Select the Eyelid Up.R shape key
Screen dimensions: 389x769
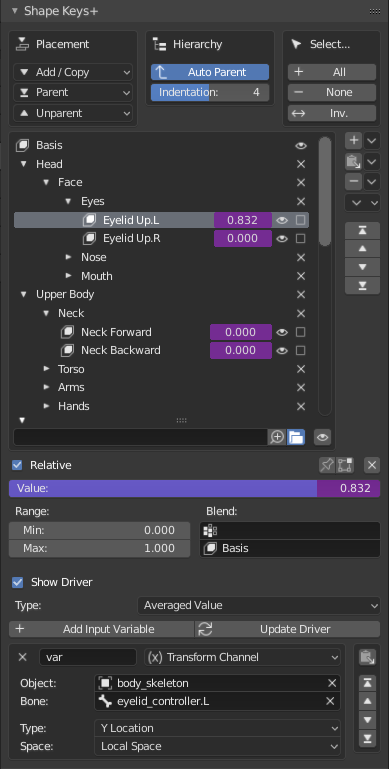131,238
